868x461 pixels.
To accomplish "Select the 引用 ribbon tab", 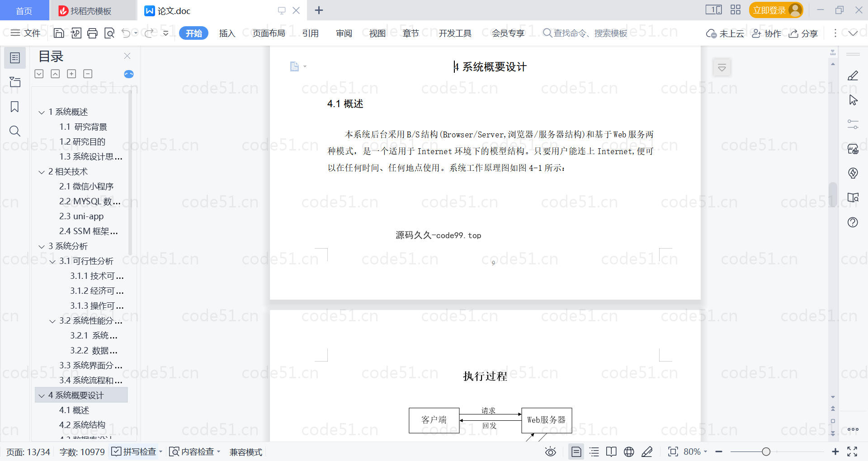I will [x=311, y=33].
